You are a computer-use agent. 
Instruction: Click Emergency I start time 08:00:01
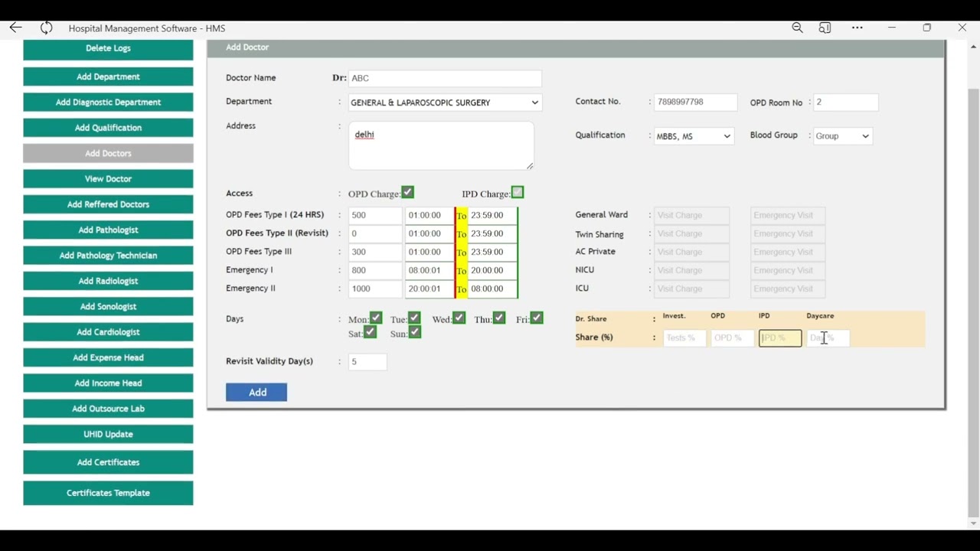pos(429,270)
